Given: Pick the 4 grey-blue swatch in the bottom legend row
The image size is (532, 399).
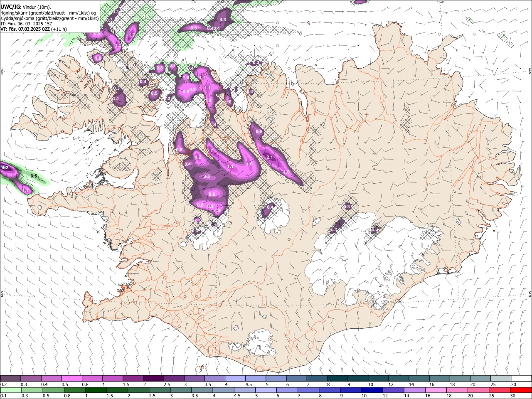Looking at the screenshot, I should [x=223, y=390].
